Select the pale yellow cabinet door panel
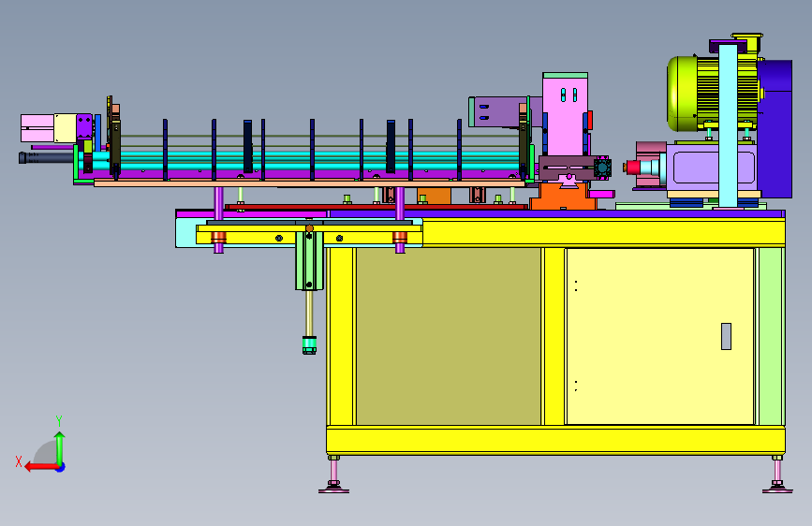 660,337
